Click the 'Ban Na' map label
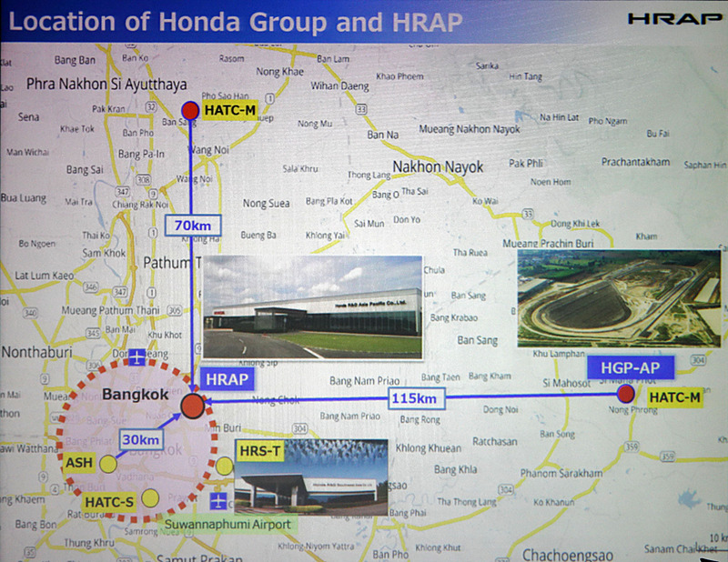728x562 pixels. coord(383,135)
